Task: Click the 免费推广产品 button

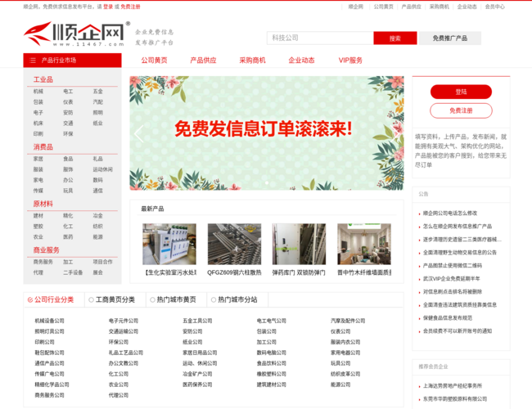Action: tap(450, 38)
